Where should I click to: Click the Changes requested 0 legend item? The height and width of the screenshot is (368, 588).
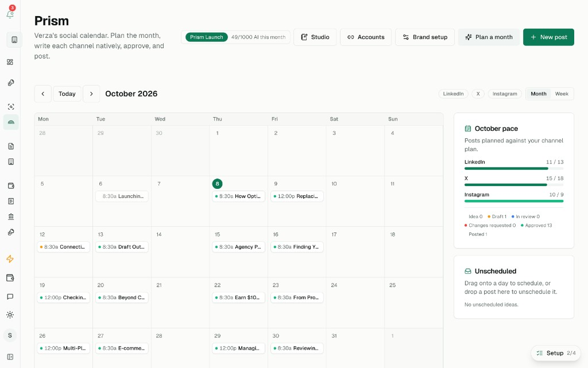coord(490,225)
